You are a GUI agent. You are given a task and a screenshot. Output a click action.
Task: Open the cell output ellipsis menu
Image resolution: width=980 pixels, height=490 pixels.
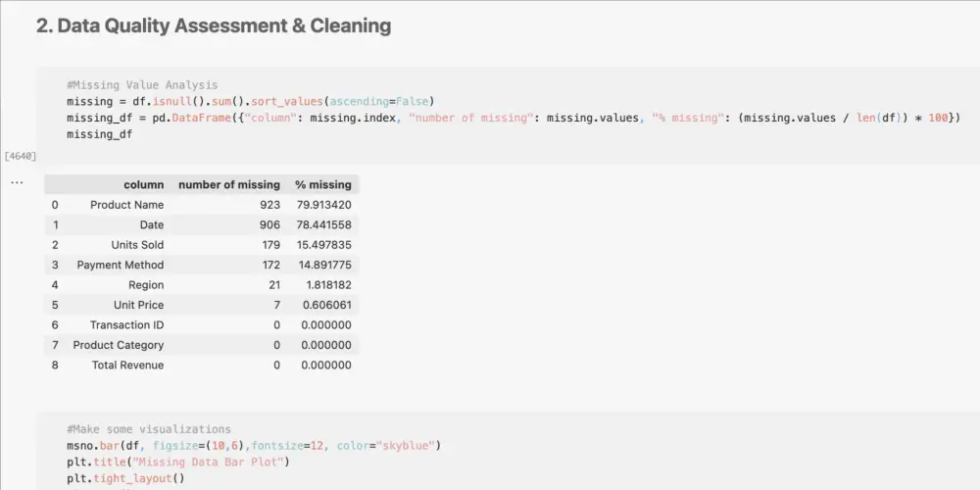coord(17,183)
